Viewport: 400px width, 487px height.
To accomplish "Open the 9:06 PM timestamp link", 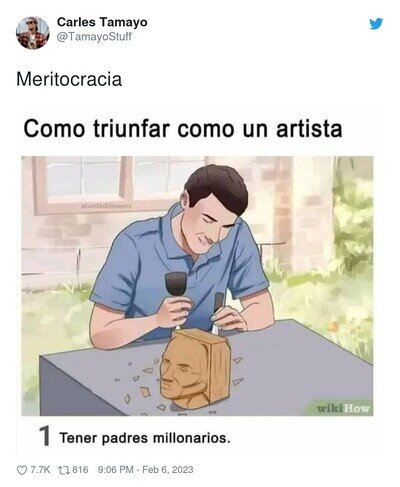I will point(116,470).
